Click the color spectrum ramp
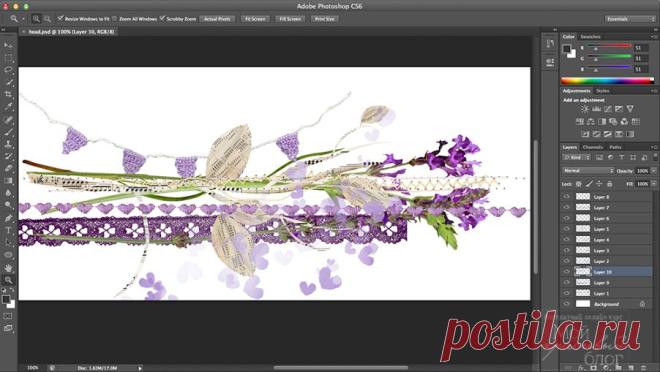The height and width of the screenshot is (372, 660). point(607,81)
